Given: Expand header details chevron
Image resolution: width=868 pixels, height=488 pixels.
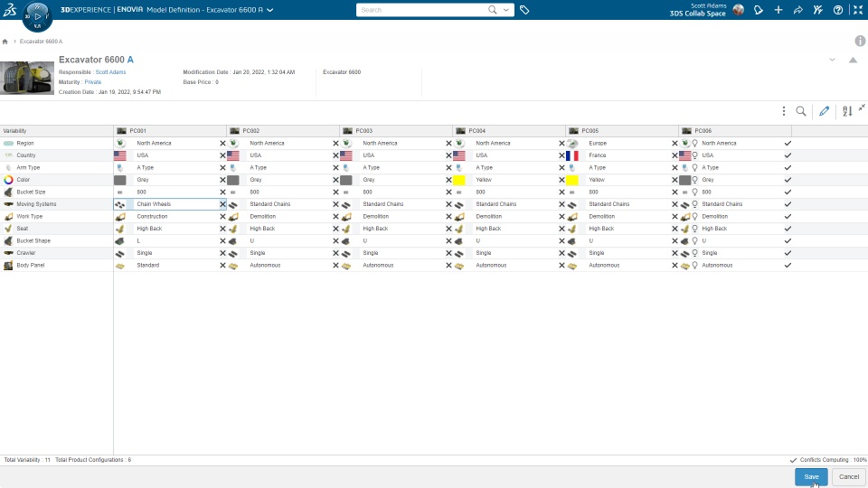Looking at the screenshot, I should click(832, 60).
